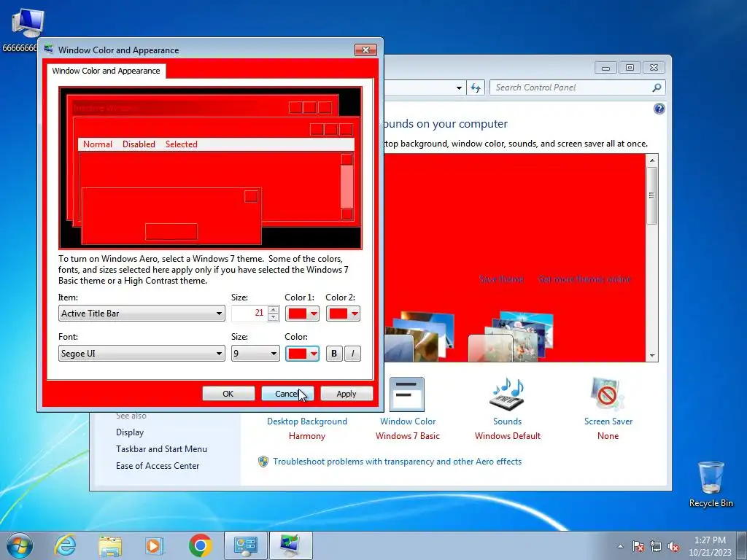Click the item Size field showing 21
Image resolution: width=747 pixels, height=560 pixels.
(x=249, y=314)
